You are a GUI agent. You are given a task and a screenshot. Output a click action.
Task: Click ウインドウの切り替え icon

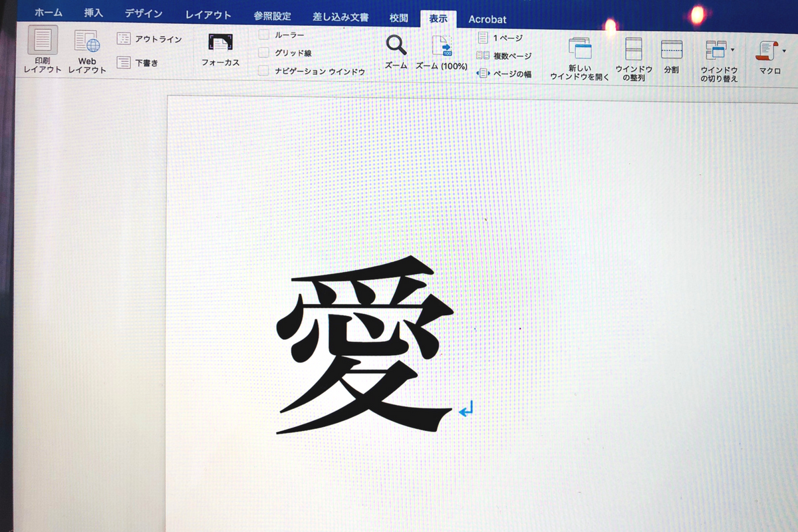pyautogui.click(x=716, y=50)
